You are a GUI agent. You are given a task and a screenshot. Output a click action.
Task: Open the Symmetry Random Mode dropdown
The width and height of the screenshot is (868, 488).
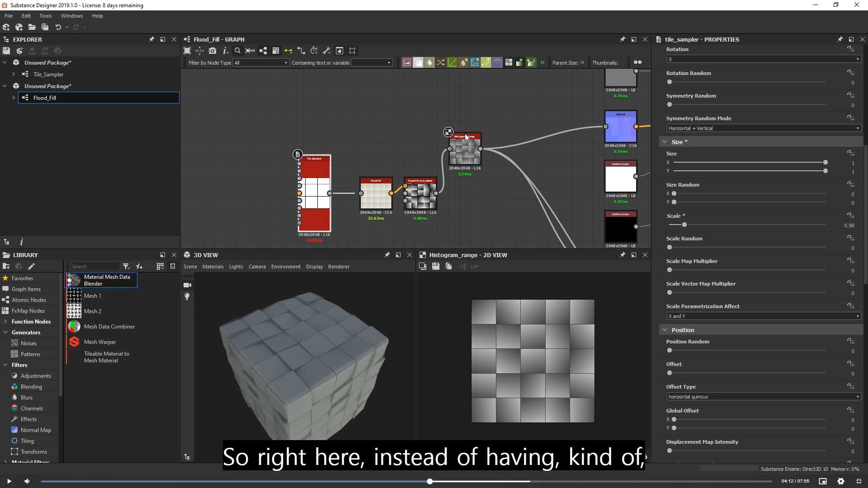pos(763,128)
